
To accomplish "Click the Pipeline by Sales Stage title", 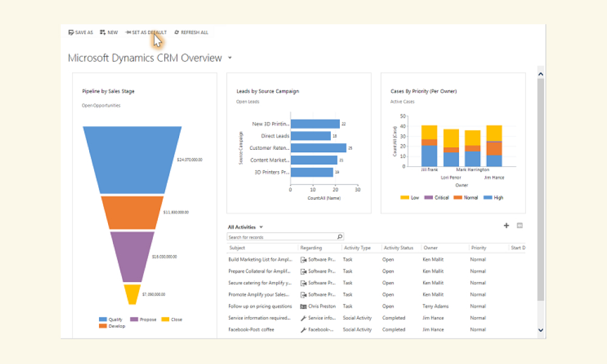I will click(x=109, y=91).
